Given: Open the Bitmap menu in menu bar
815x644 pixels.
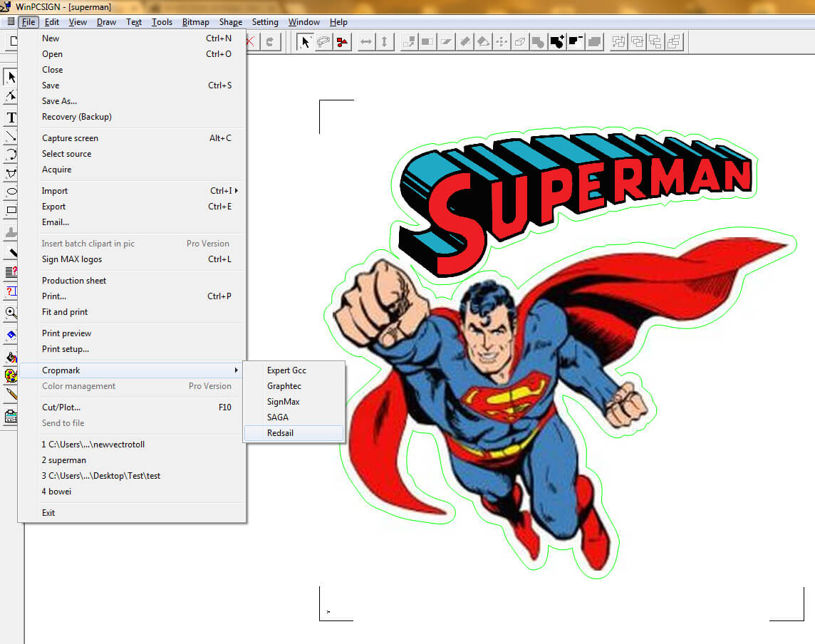Looking at the screenshot, I should click(195, 22).
